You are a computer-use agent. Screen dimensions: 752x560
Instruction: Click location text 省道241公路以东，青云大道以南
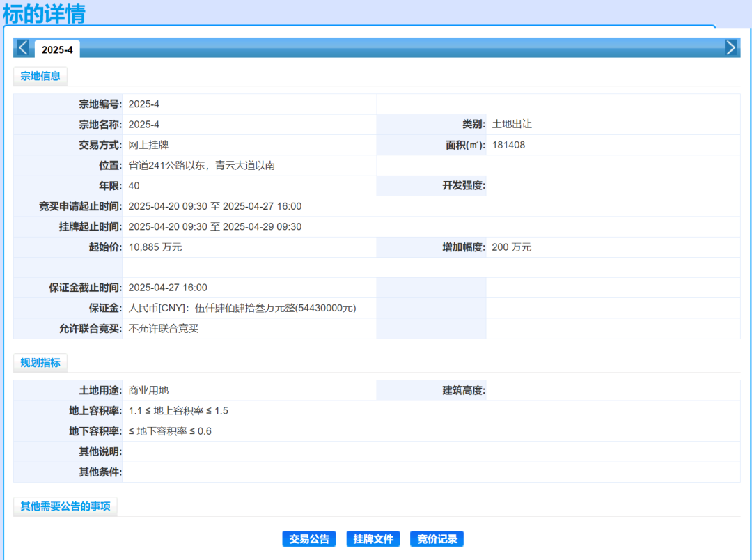[x=202, y=166]
